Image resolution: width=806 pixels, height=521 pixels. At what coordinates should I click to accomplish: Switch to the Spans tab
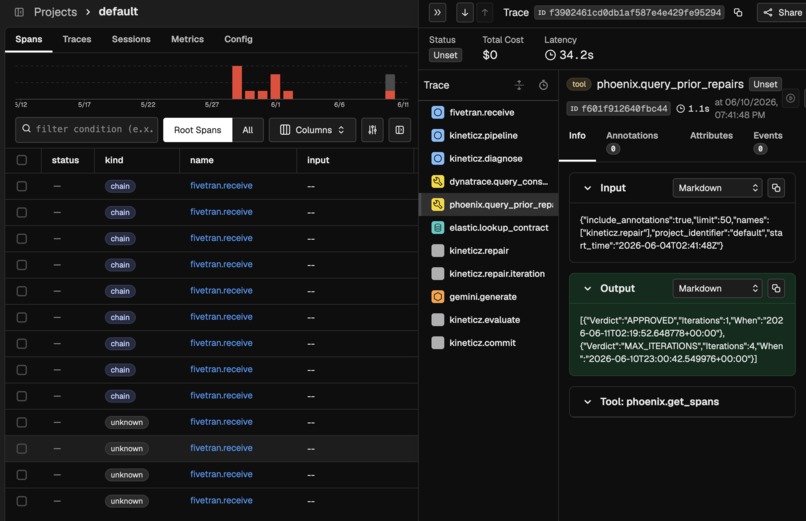[x=29, y=39]
